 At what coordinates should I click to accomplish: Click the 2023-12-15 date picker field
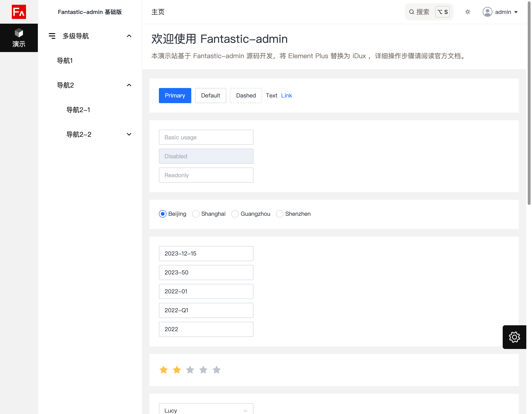(206, 253)
